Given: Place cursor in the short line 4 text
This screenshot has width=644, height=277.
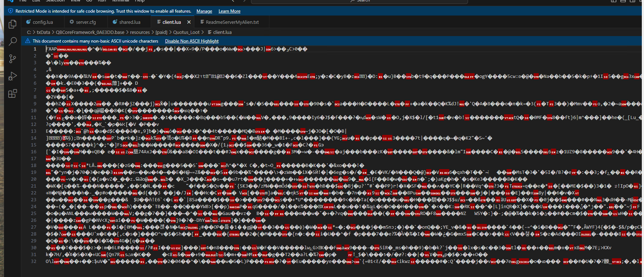Looking at the screenshot, I should click(x=49, y=70).
